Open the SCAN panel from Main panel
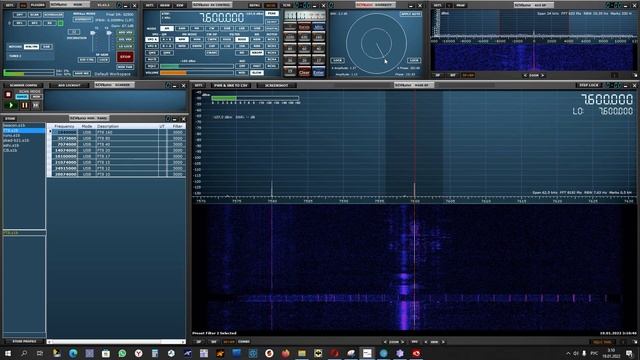This screenshot has width=640, height=360. (x=35, y=15)
